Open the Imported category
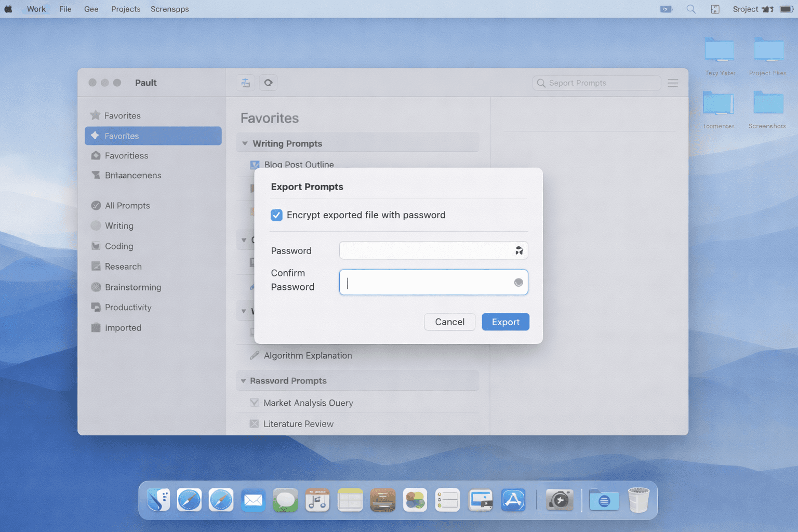The height and width of the screenshot is (532, 798). click(153, 327)
